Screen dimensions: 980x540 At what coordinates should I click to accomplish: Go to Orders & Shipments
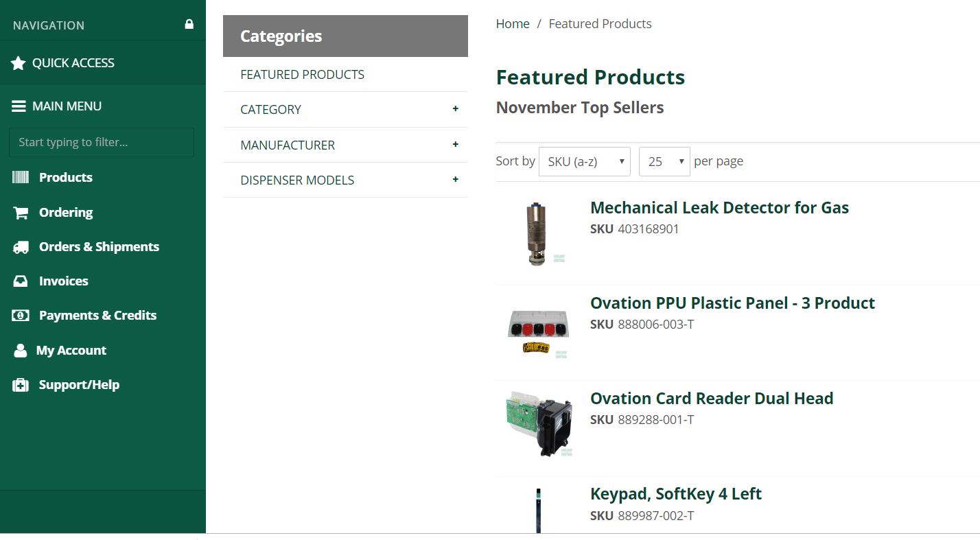99,247
